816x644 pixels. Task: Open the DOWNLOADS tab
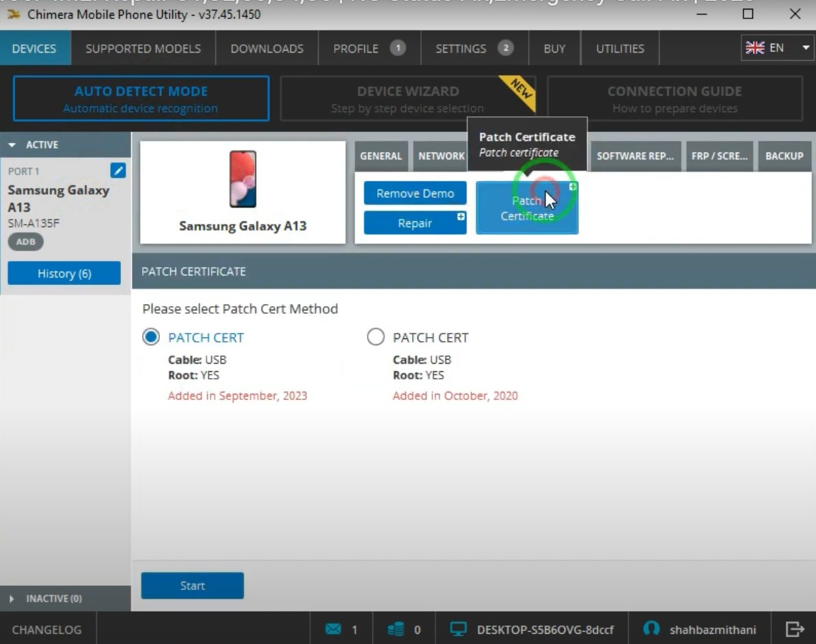pyautogui.click(x=267, y=49)
